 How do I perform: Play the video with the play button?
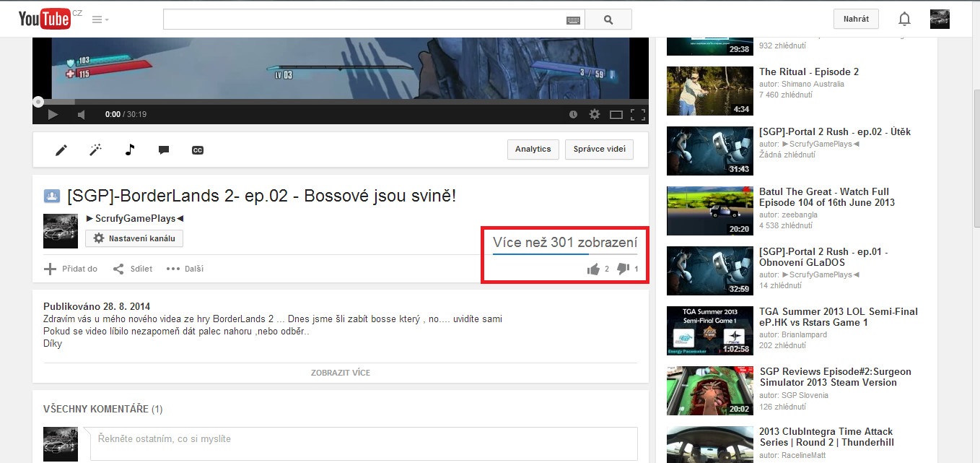click(53, 114)
